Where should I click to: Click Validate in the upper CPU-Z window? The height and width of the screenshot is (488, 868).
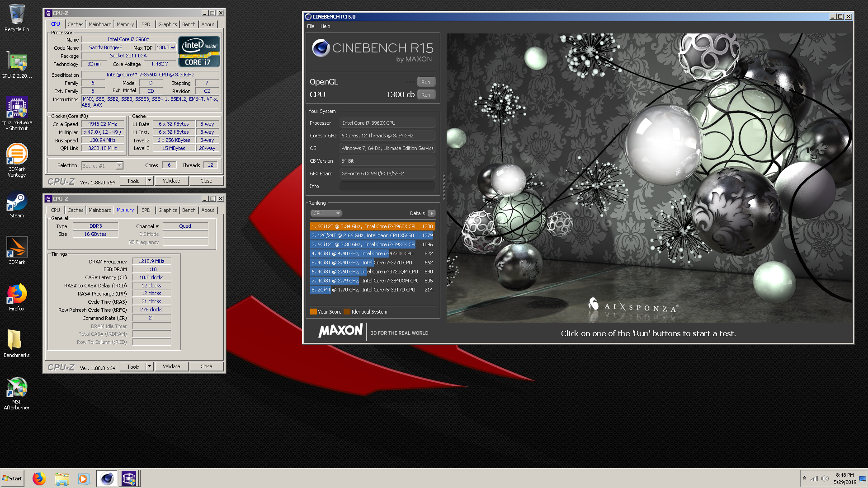tap(171, 181)
